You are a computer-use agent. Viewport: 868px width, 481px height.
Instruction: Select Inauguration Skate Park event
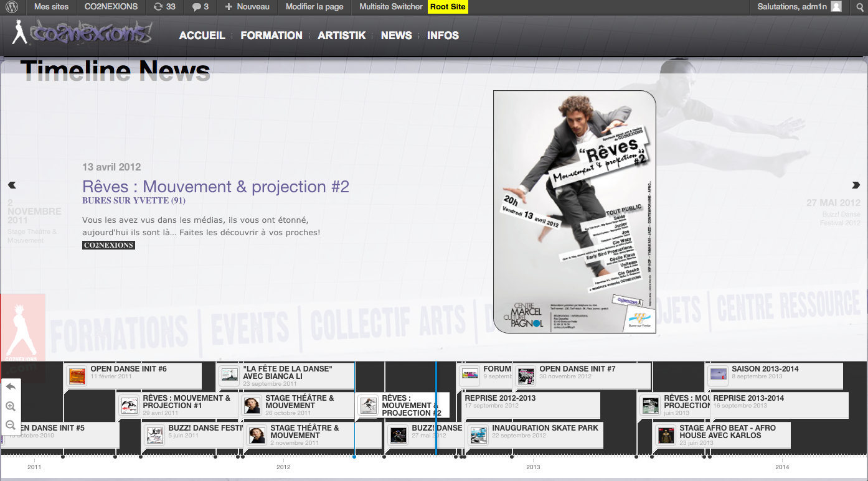[x=534, y=435]
